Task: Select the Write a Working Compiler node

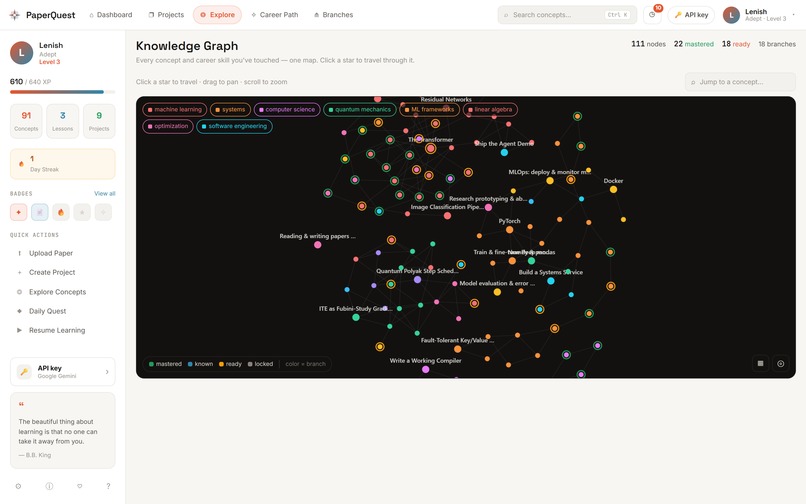Action: (x=426, y=369)
